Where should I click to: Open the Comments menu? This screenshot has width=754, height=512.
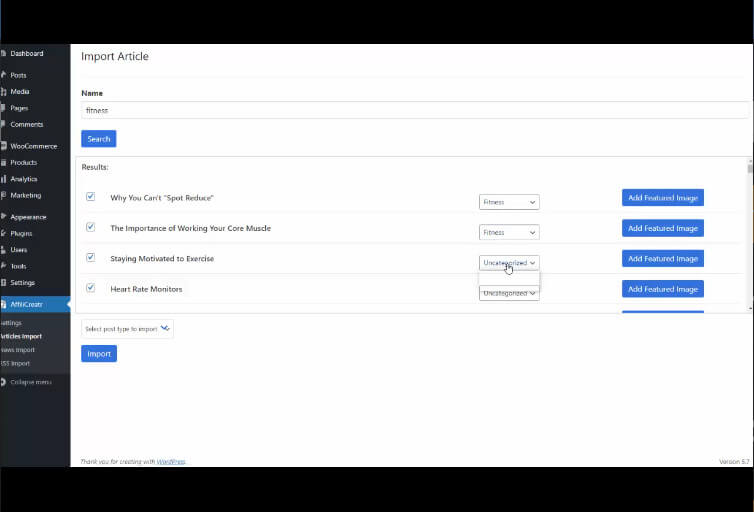click(27, 124)
